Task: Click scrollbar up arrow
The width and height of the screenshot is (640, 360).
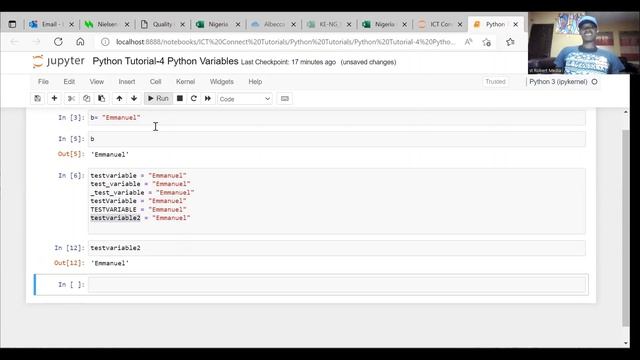Action: (x=626, y=111)
